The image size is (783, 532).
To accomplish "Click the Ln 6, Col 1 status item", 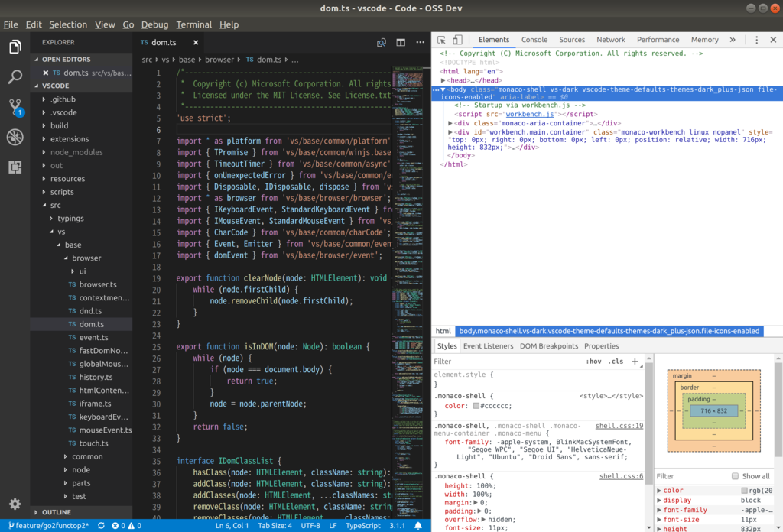I will (232, 526).
